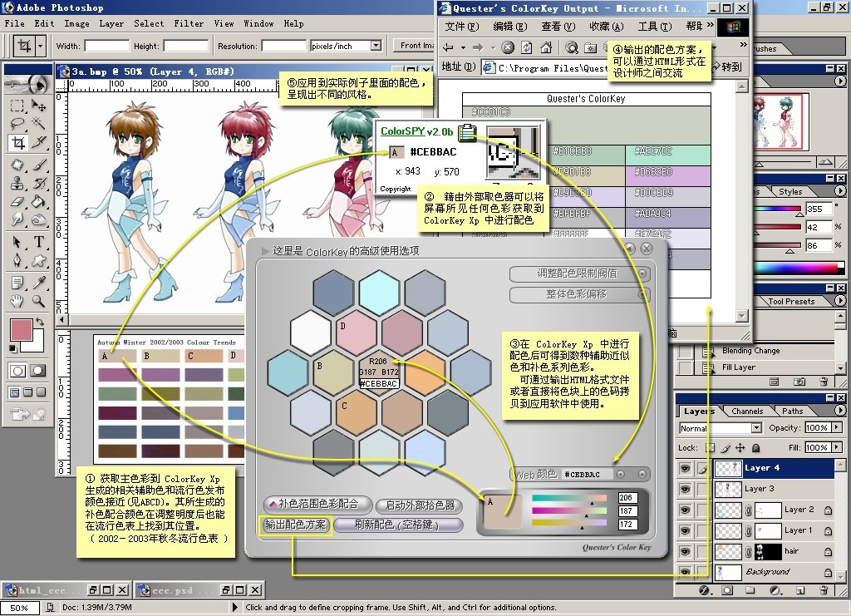Select the Pen tool
The height and width of the screenshot is (616, 851).
click(x=17, y=260)
